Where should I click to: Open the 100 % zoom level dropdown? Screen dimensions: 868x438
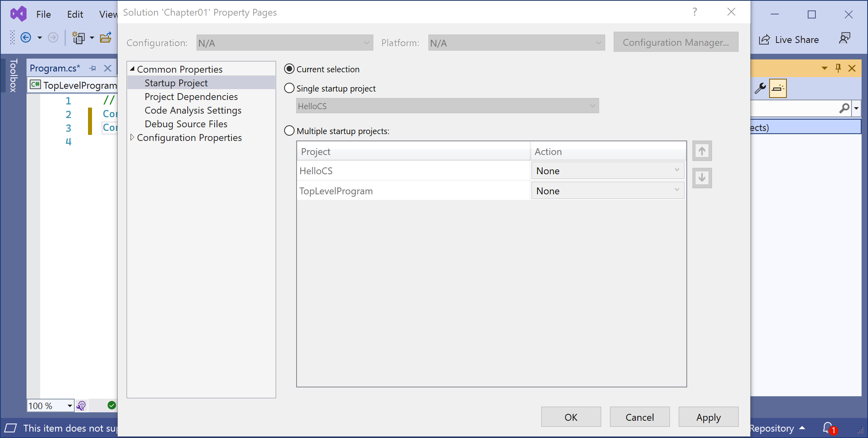(x=70, y=406)
